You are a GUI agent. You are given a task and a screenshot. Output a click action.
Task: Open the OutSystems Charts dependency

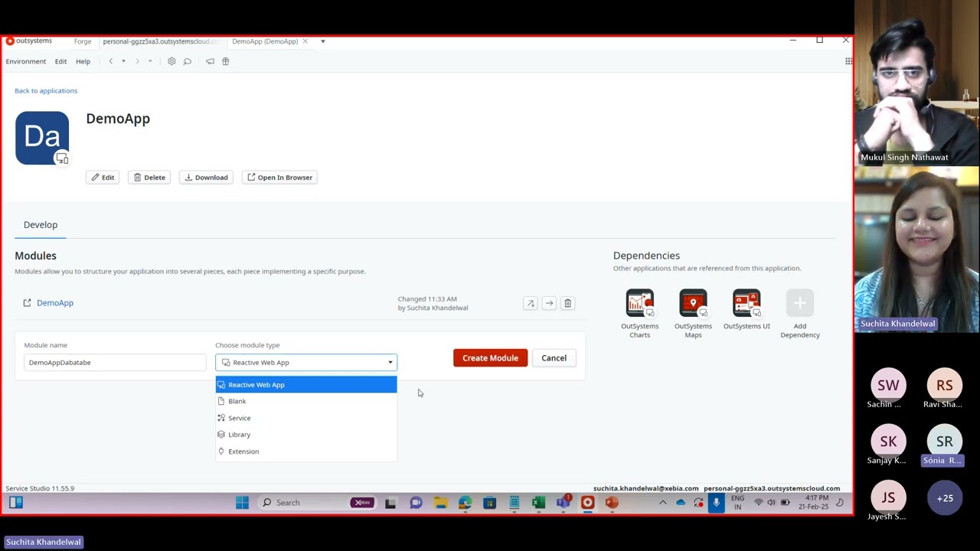[639, 314]
